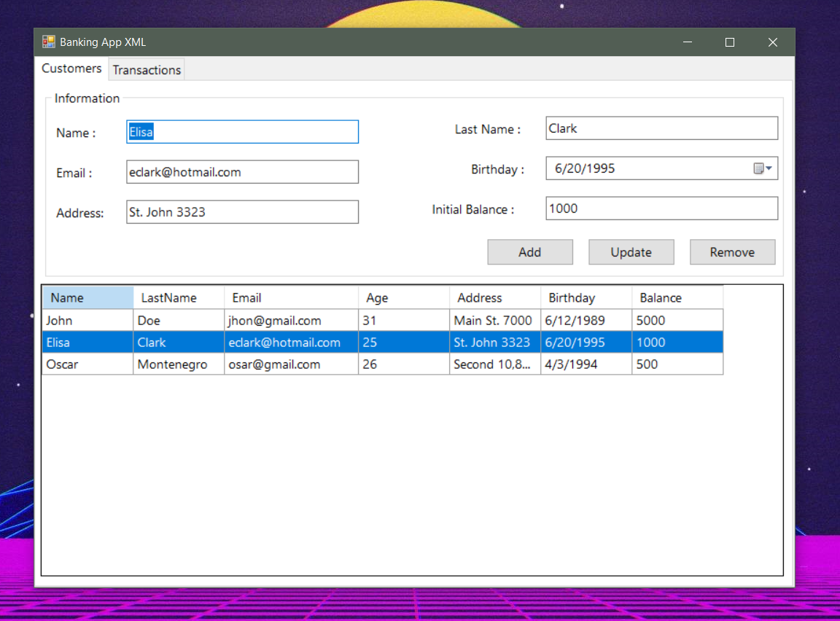Click the 6/12/1989 birthday cell
This screenshot has height=621, width=840.
tap(586, 320)
